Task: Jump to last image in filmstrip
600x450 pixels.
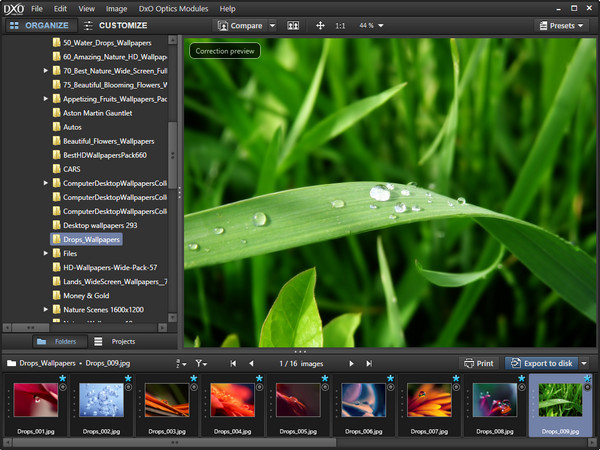Action: pos(368,363)
